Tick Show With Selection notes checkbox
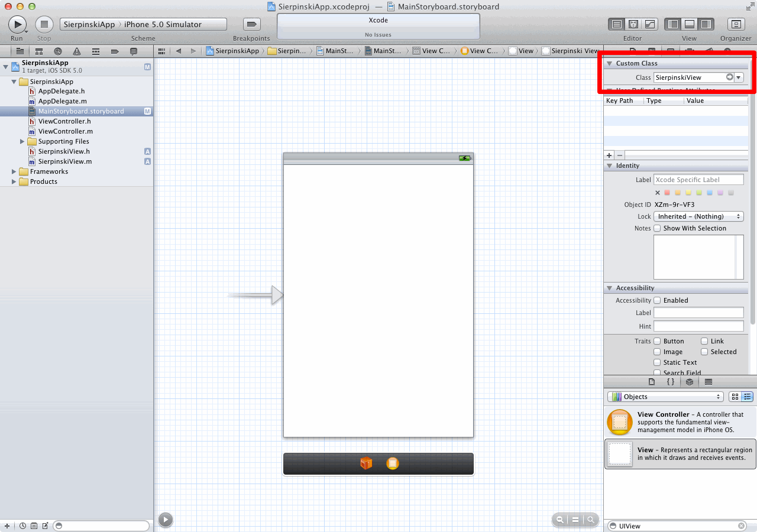757x532 pixels. tap(657, 228)
